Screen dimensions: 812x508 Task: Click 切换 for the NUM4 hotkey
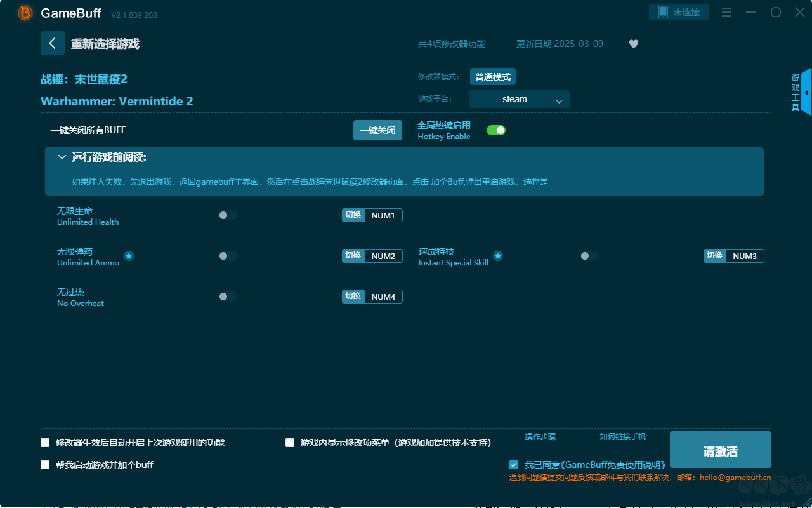click(353, 297)
